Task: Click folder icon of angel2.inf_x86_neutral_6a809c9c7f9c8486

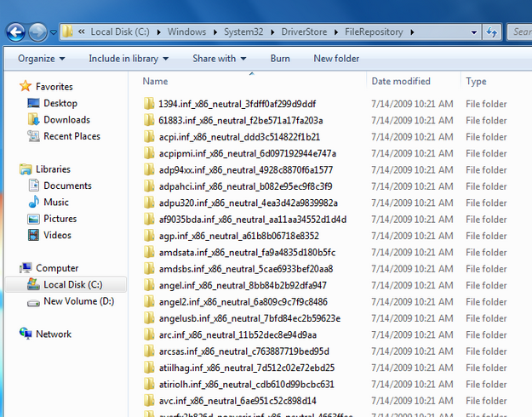Action: tap(149, 301)
